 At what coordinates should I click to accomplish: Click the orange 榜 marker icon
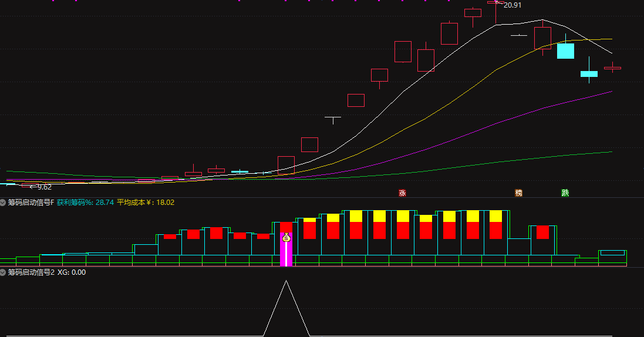click(x=519, y=193)
